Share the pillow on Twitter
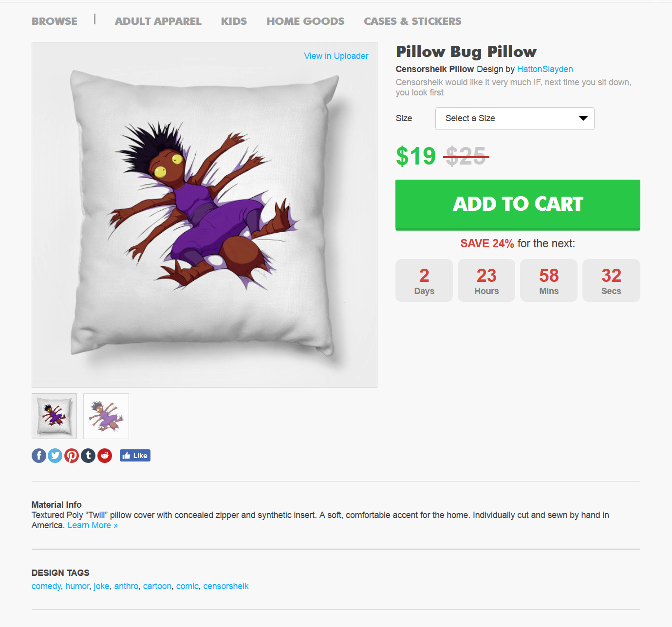Screen dimensions: 672x627 (55, 456)
